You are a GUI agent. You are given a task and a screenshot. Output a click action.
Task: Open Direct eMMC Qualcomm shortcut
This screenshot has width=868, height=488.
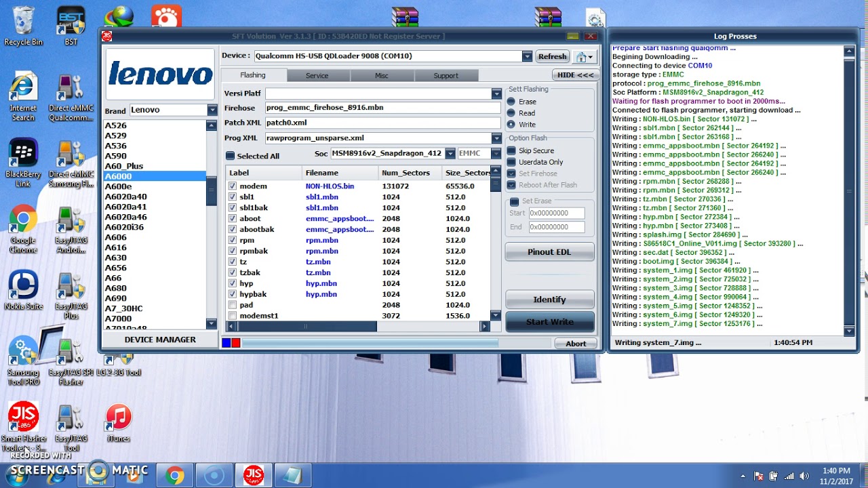pyautogui.click(x=71, y=98)
